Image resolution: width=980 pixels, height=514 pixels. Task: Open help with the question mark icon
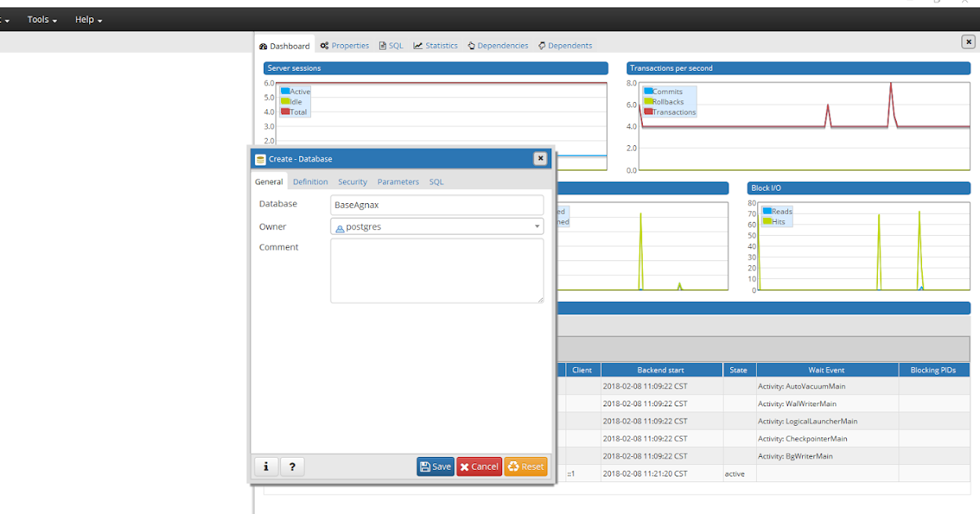click(x=292, y=466)
